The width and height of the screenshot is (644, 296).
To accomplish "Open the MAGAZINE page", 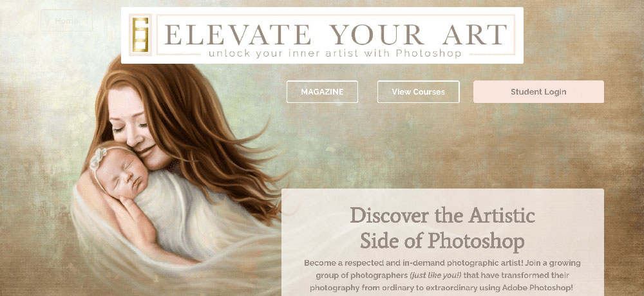I will pyautogui.click(x=322, y=92).
